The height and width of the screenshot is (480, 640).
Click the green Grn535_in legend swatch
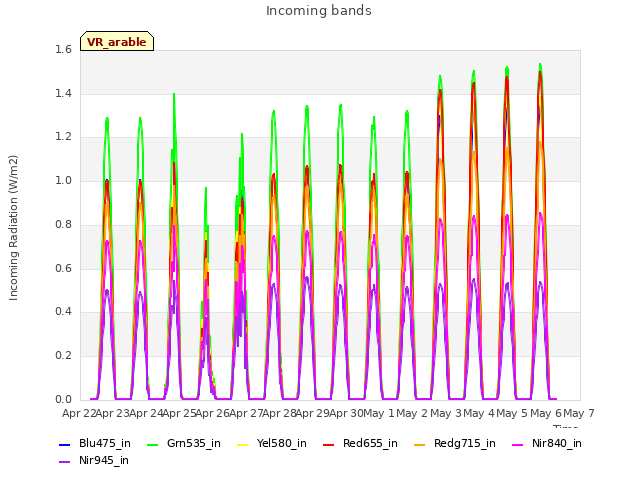pos(152,444)
